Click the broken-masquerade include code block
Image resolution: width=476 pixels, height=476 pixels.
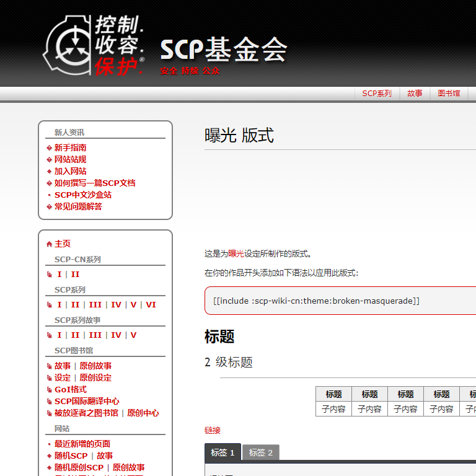click(316, 301)
